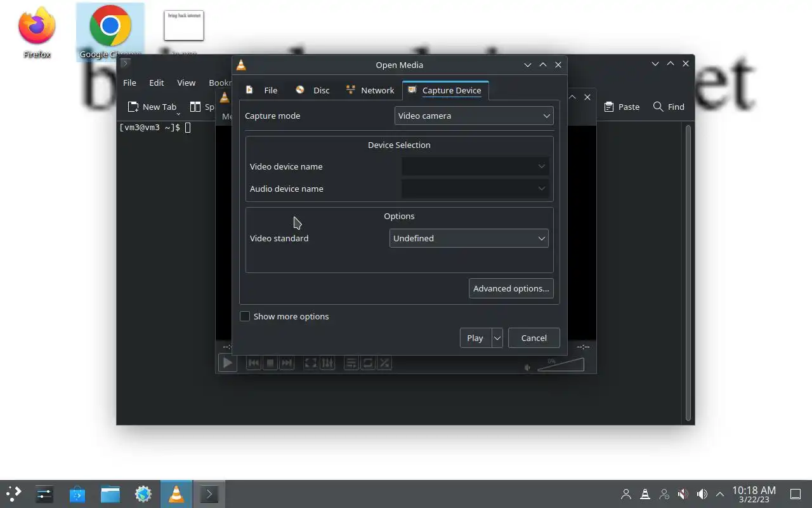This screenshot has height=508, width=812.
Task: Click the terminal Konsole task in taskbar
Action: [209, 494]
